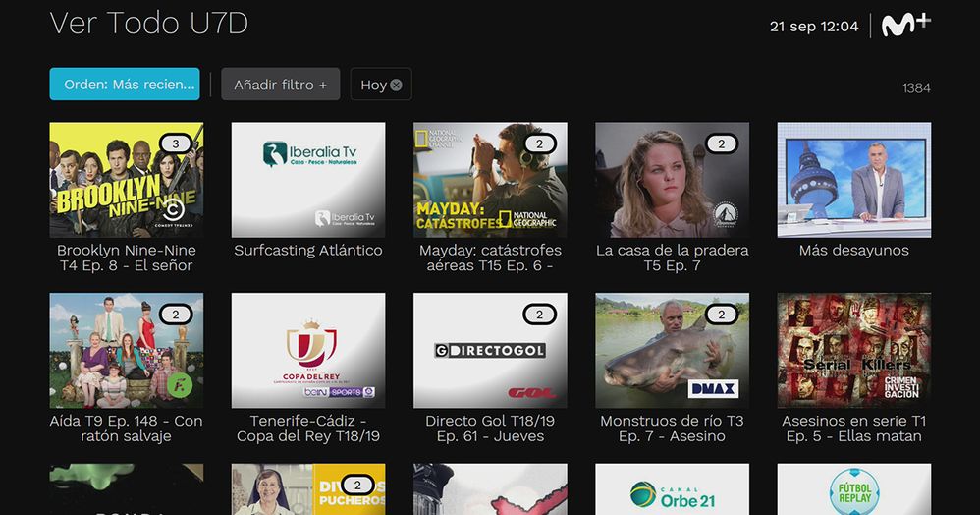980x515 pixels.
Task: Click the 'Asesinos en serie T1 Ep. 5' title
Action: point(853,429)
